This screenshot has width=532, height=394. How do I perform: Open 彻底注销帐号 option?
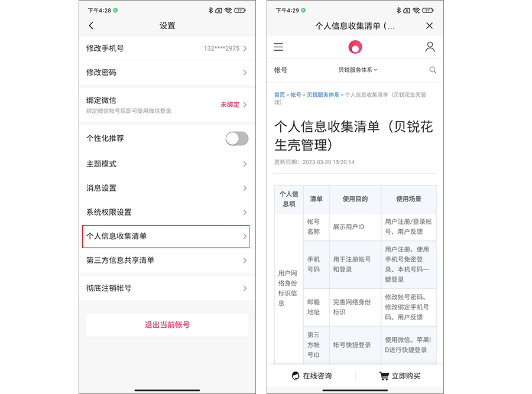click(x=167, y=288)
